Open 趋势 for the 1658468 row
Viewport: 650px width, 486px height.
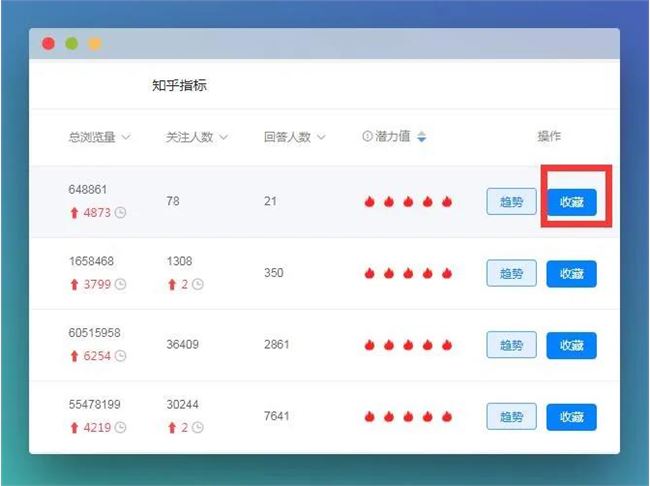pyautogui.click(x=512, y=273)
